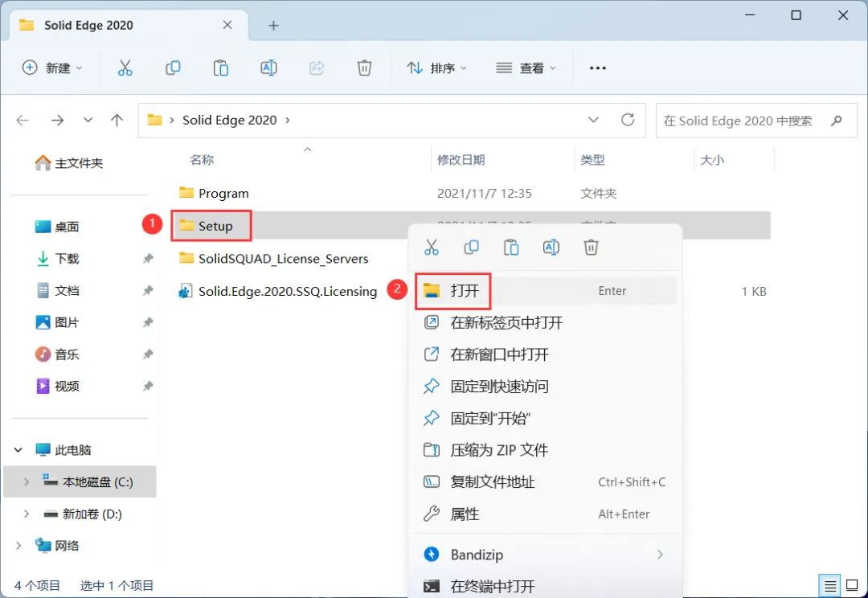
Task: Select the Program folder
Action: 214,193
